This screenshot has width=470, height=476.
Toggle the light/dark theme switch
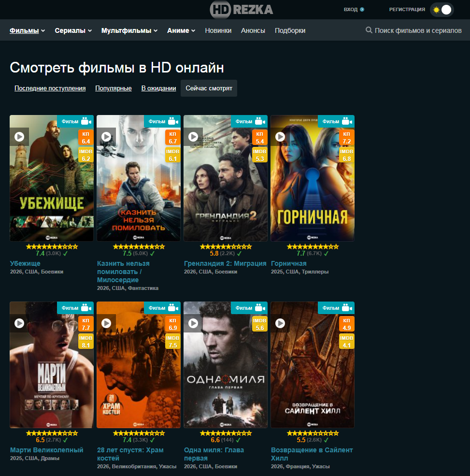(442, 10)
